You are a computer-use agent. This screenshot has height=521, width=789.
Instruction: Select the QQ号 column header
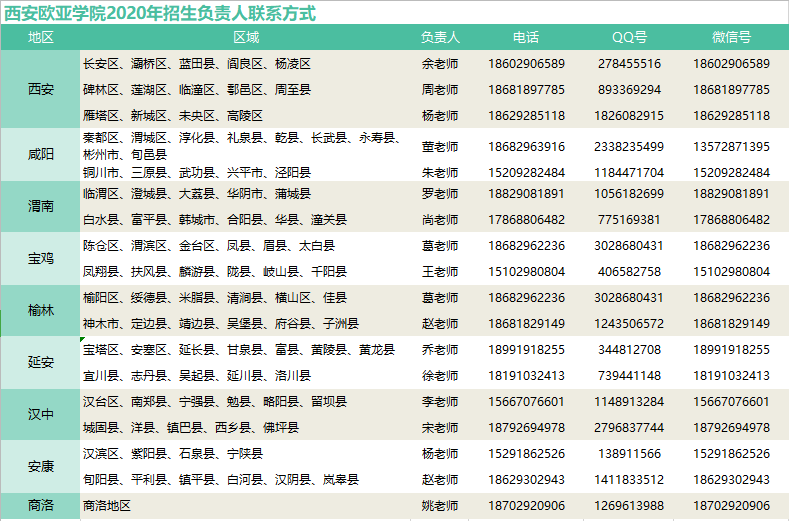click(x=629, y=37)
